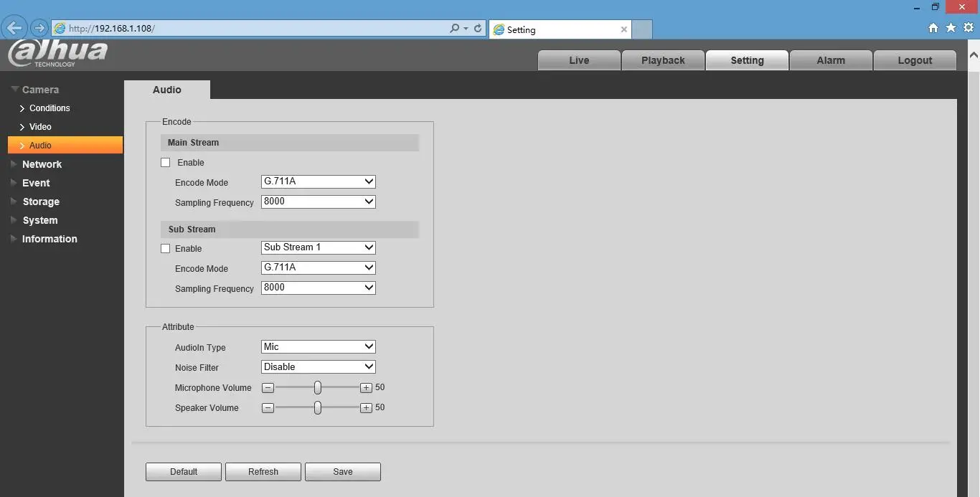
Task: Expand the Network menu section
Action: 42,164
